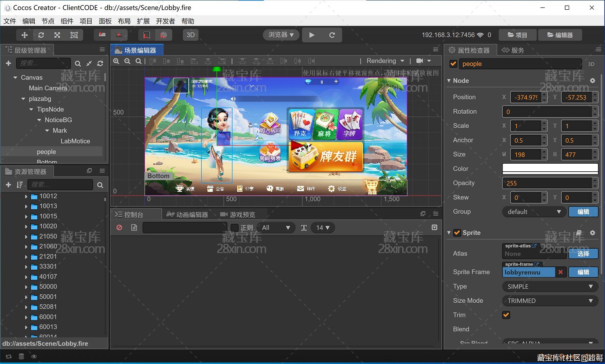Viewport: 605px width, 364px height.
Task: Click the Opacity value field
Action: (x=547, y=183)
